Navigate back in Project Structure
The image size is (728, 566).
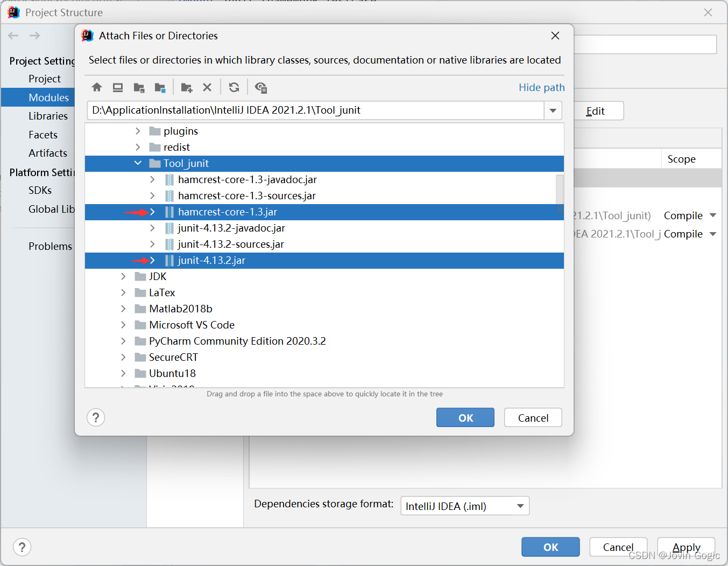point(13,36)
